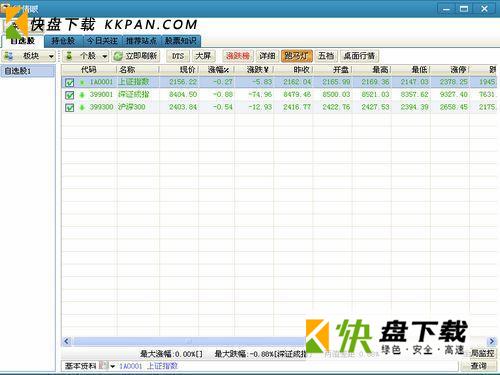Click the green arrow icon in the 1A0001 row
The image size is (500, 375).
82,82
